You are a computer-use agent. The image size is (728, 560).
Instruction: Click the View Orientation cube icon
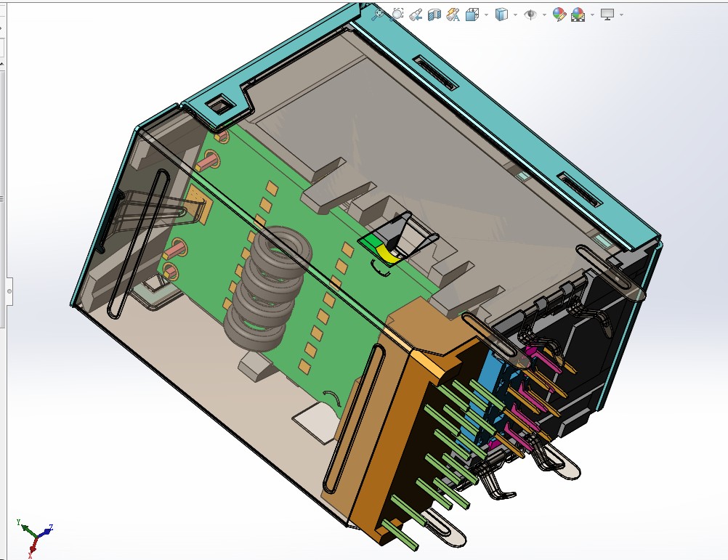click(472, 15)
